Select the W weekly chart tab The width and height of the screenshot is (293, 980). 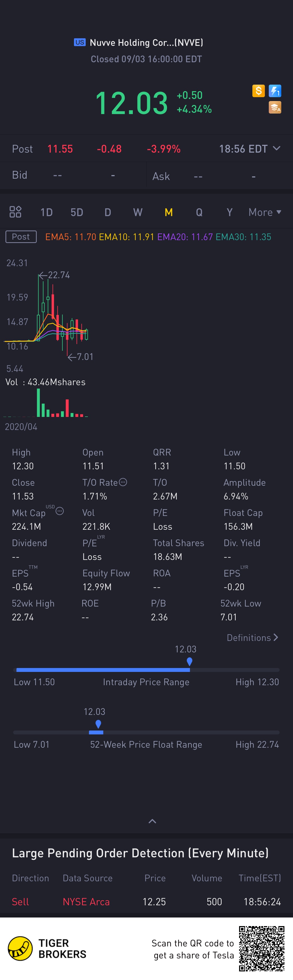(x=138, y=212)
